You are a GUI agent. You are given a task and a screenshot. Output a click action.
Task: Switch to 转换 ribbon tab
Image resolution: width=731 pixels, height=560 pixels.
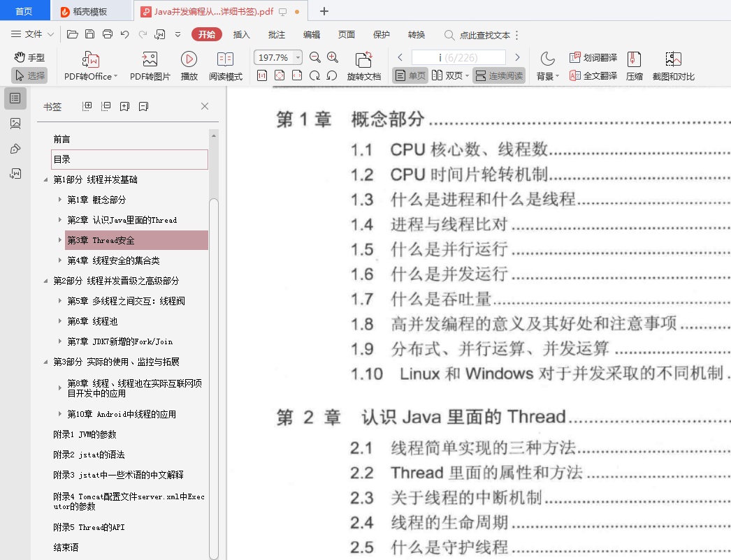tap(417, 34)
